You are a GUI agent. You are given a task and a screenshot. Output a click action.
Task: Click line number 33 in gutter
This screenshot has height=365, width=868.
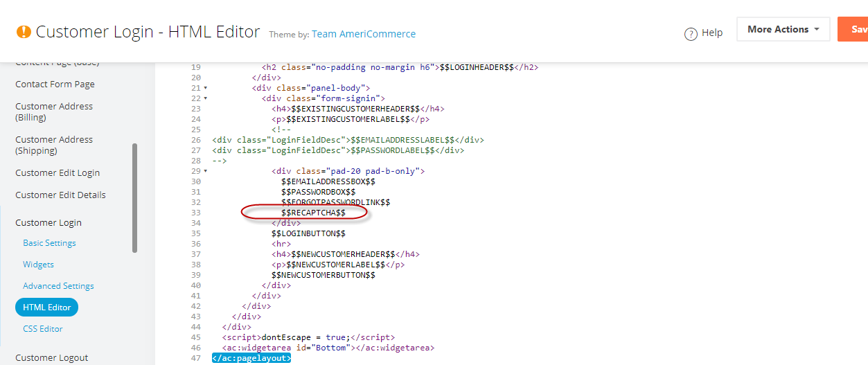(x=195, y=213)
